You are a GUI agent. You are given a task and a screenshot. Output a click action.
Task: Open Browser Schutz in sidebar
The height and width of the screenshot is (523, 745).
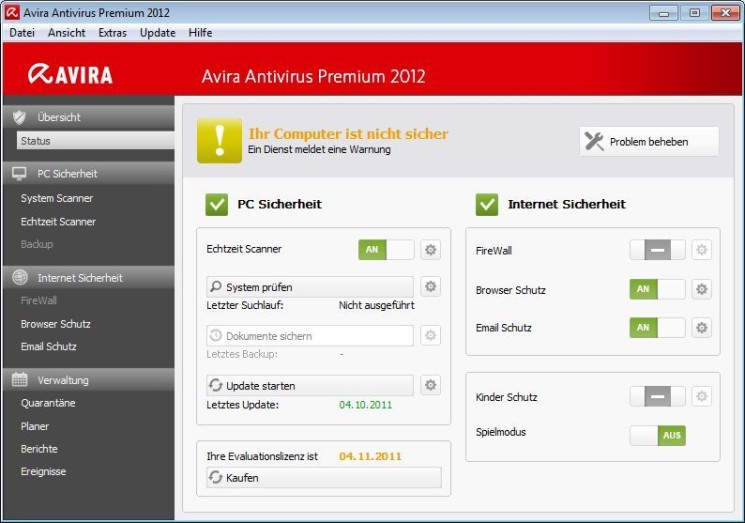click(55, 324)
